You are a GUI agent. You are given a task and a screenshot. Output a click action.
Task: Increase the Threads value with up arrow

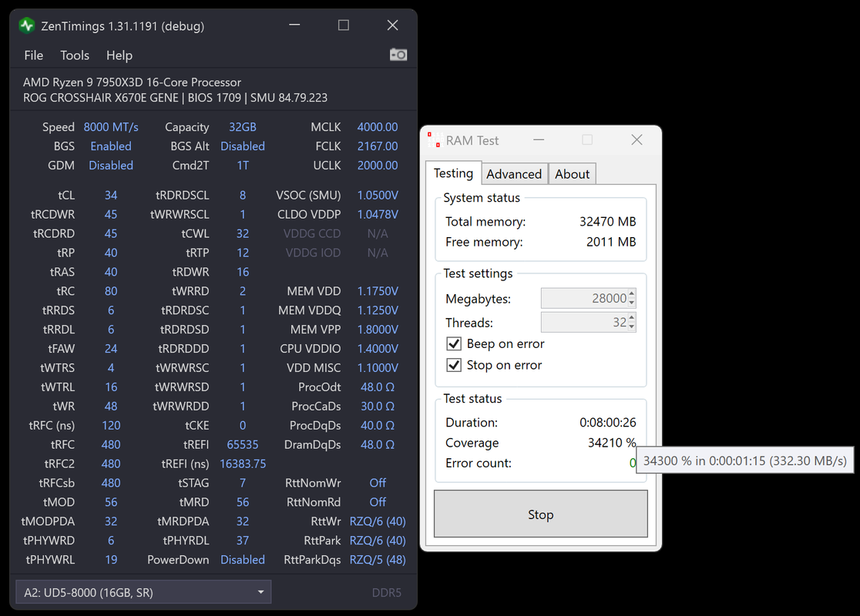[x=632, y=317]
